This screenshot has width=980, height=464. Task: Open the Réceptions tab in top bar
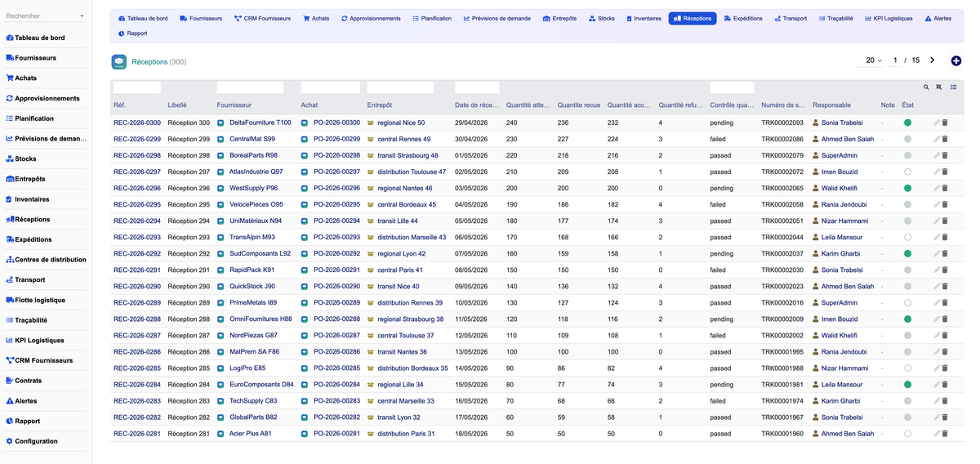point(692,18)
